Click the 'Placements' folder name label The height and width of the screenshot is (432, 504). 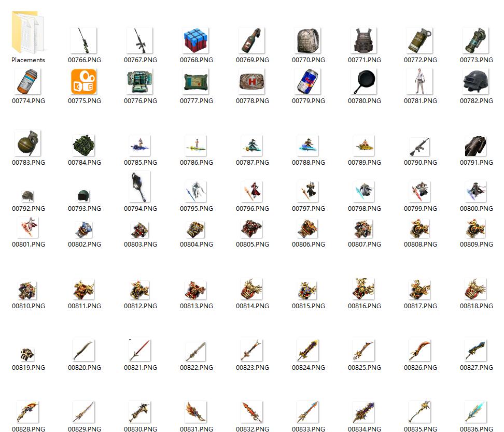(29, 60)
